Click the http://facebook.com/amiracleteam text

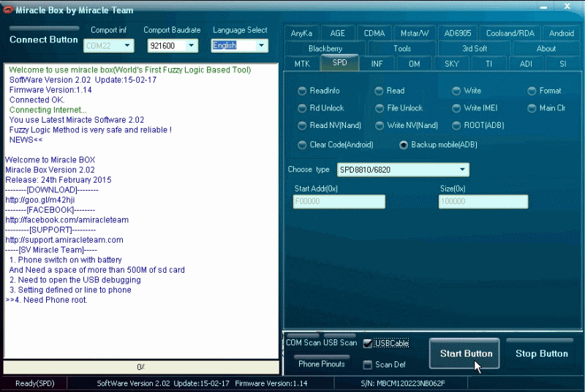[x=67, y=220]
